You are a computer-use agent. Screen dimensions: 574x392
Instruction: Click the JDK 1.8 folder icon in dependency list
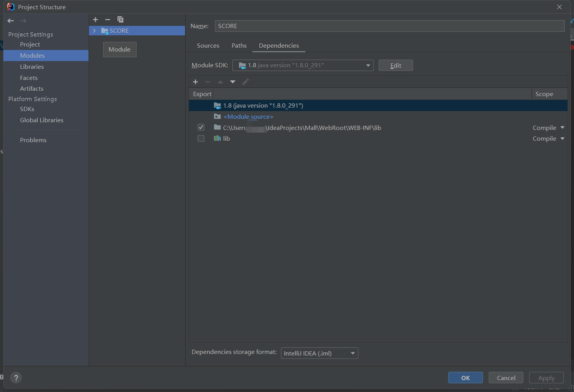(217, 105)
